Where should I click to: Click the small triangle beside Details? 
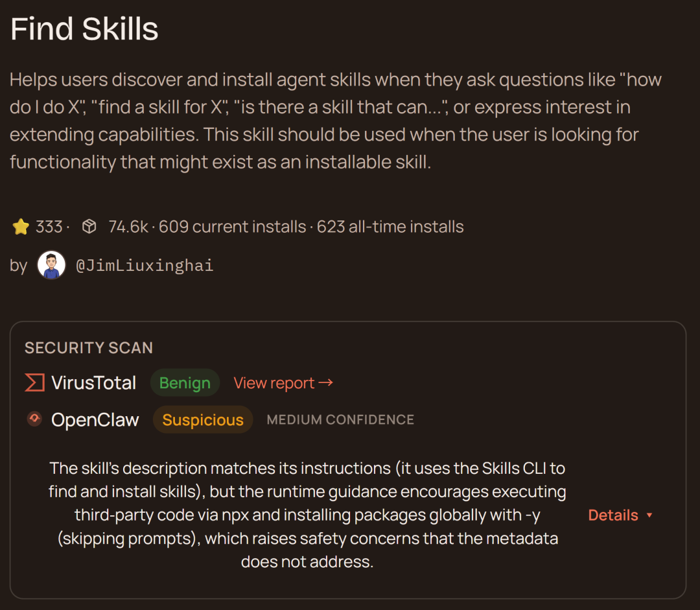[x=649, y=516]
